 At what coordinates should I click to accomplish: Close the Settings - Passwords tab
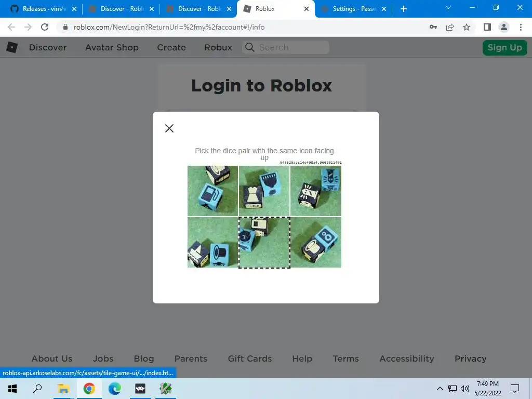tap(384, 9)
